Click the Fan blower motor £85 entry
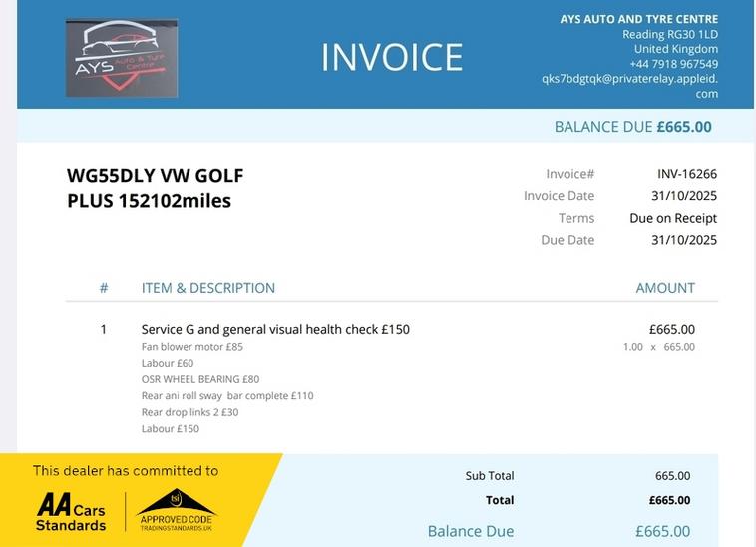Screen dimensions: 756x547 pyautogui.click(x=192, y=347)
